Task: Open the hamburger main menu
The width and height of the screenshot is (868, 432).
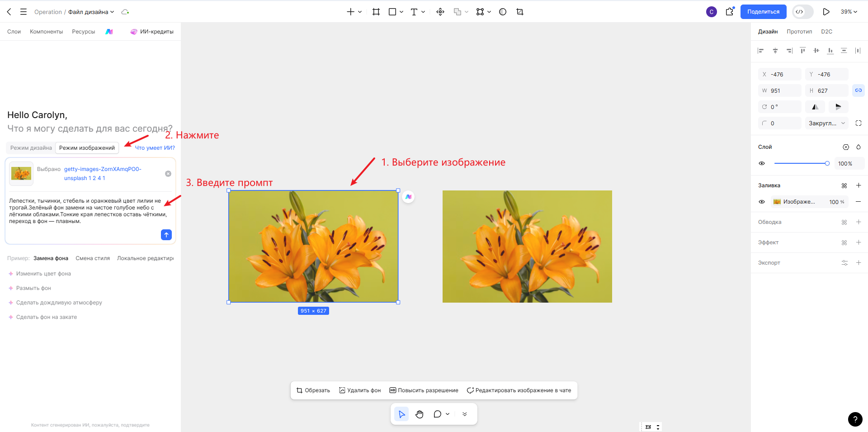Action: pyautogui.click(x=24, y=12)
